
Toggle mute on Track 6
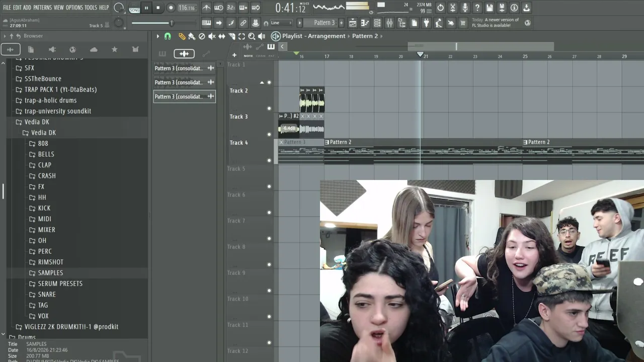coord(269,213)
